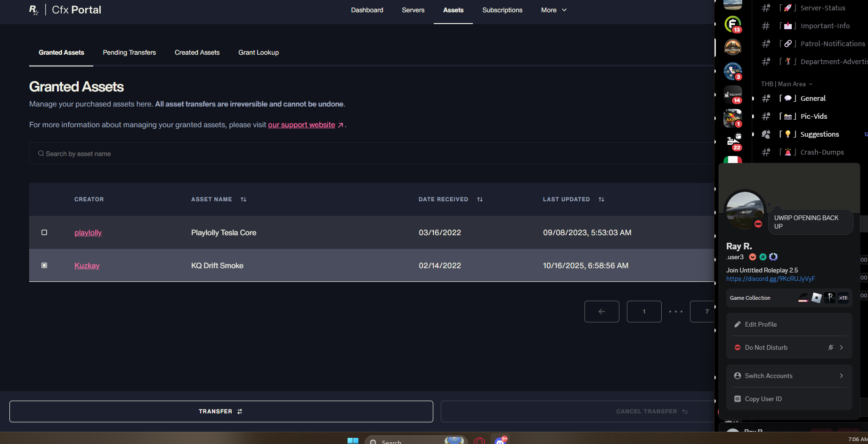
Task: Open BQUANT Discord server icon
Action: tap(732, 94)
